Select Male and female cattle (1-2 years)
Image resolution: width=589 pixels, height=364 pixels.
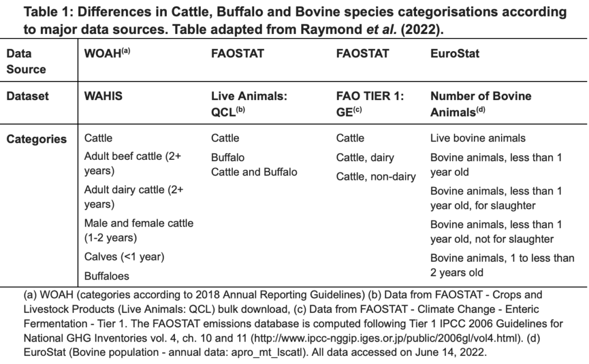click(139, 230)
